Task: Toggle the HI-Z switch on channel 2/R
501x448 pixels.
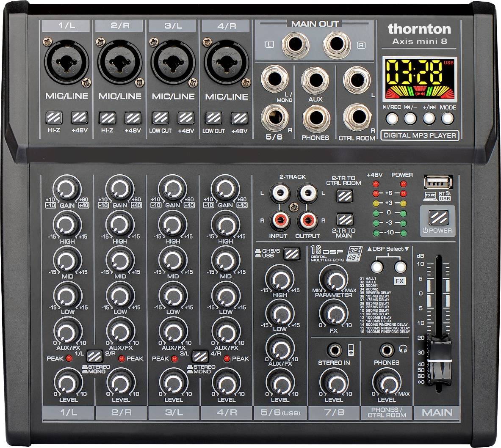Action: [x=107, y=118]
